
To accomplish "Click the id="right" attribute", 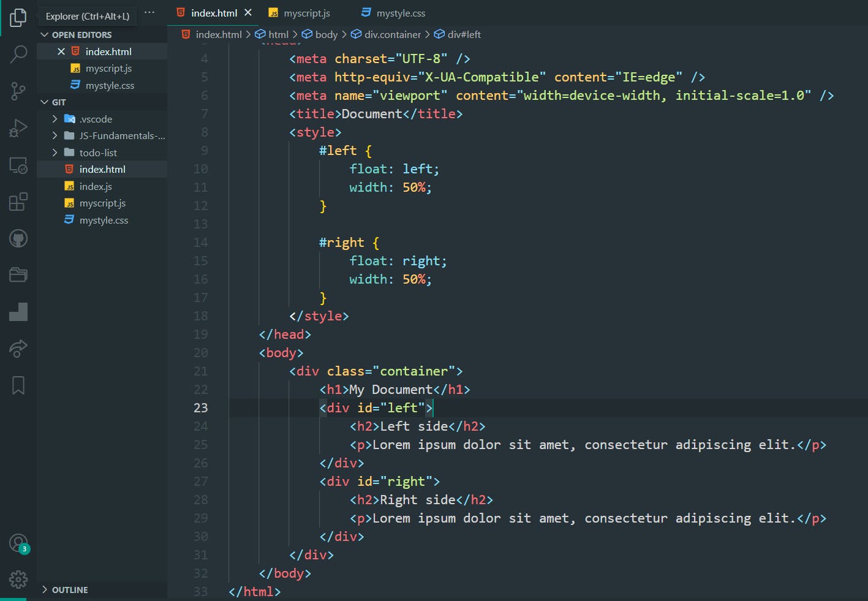I will click(x=394, y=482).
